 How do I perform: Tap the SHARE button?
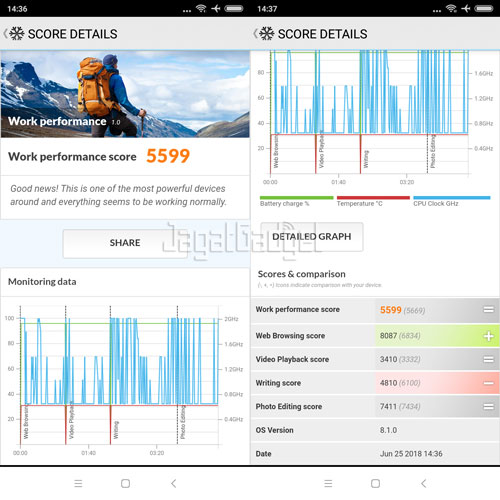click(x=125, y=243)
